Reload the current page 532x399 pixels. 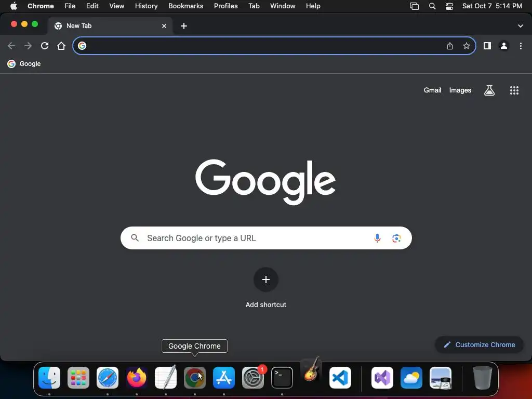[45, 46]
